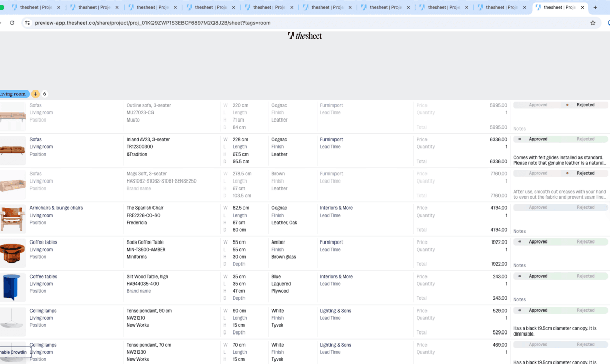The height and width of the screenshot is (364, 610).
Task: Click the thesheet logo at page top
Action: point(305,36)
